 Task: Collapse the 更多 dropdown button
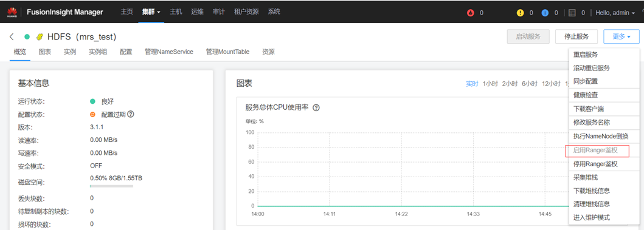(621, 36)
